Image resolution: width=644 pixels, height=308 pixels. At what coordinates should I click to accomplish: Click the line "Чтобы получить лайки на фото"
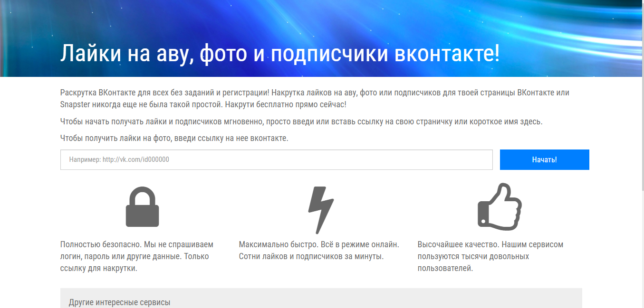[x=174, y=139]
